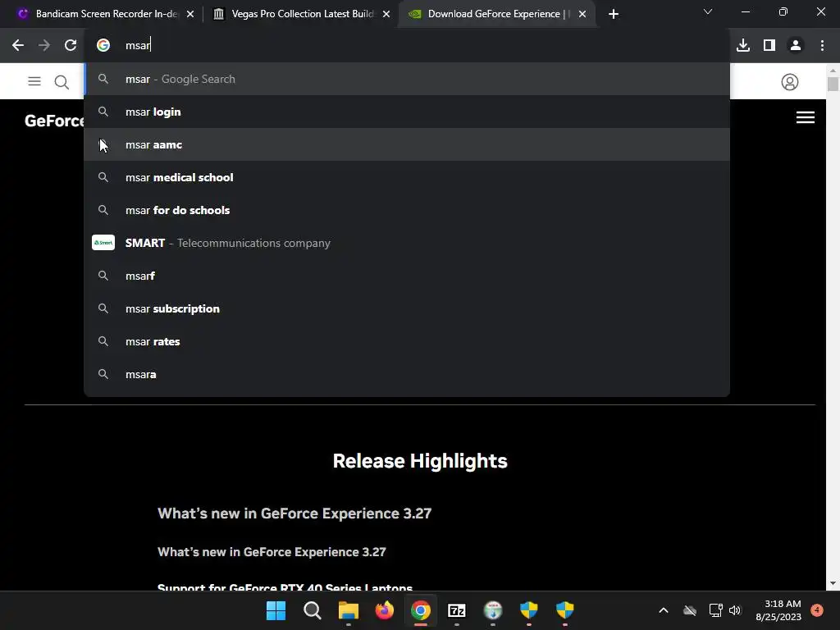This screenshot has height=630, width=840.
Task: Open 7-Zip from the taskbar
Action: 456,610
